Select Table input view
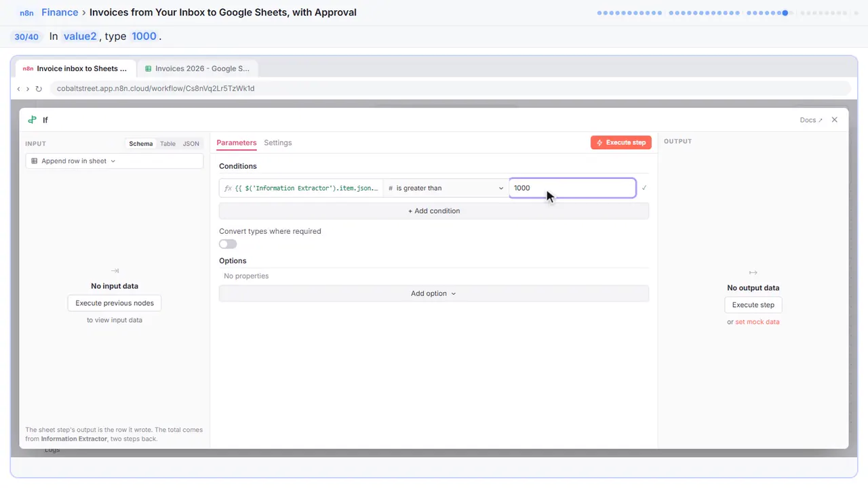The height and width of the screenshot is (488, 868). [167, 144]
